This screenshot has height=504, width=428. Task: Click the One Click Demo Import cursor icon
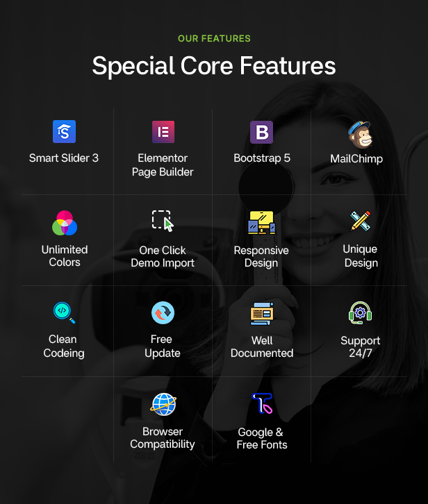(x=163, y=221)
